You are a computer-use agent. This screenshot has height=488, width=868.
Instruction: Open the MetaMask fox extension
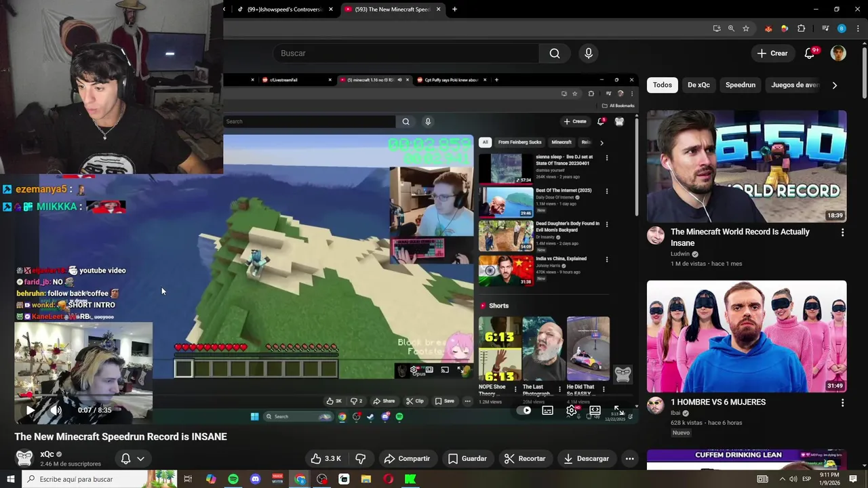click(x=768, y=28)
